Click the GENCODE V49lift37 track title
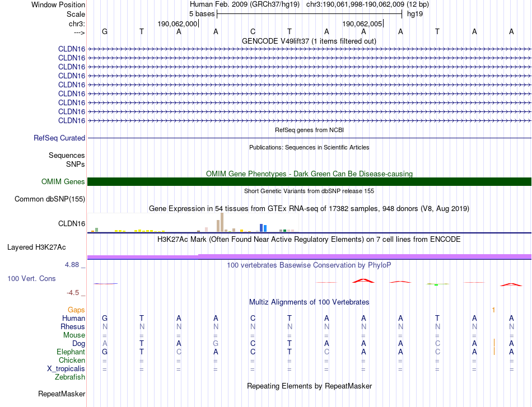 309,41
